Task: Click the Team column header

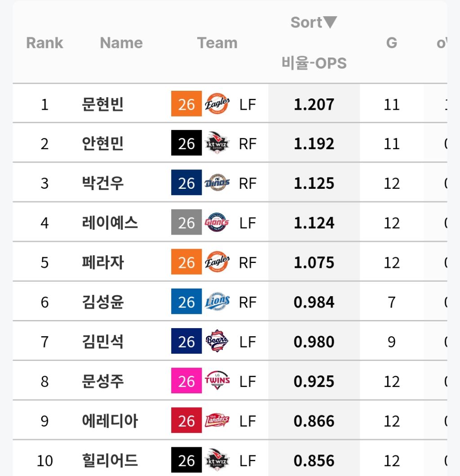Action: (x=217, y=43)
